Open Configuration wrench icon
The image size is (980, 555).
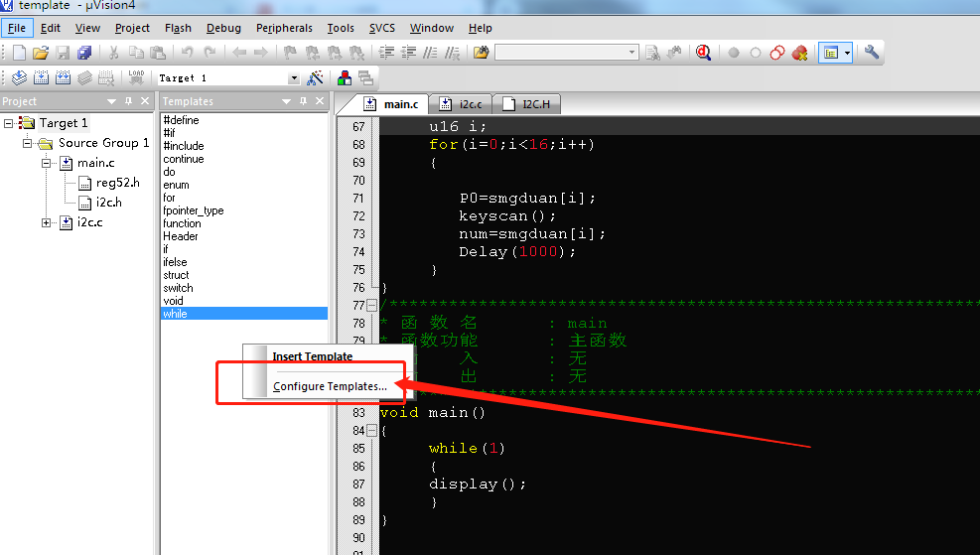point(871,53)
